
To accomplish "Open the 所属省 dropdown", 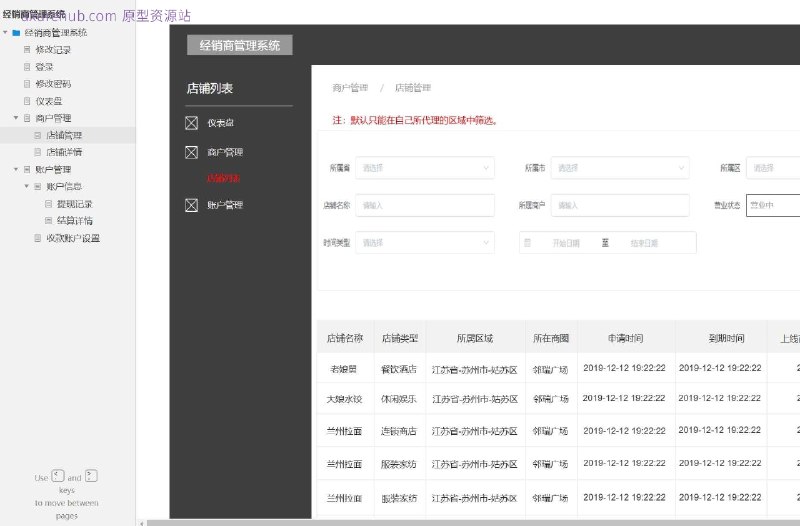I will pyautogui.click(x=424, y=168).
